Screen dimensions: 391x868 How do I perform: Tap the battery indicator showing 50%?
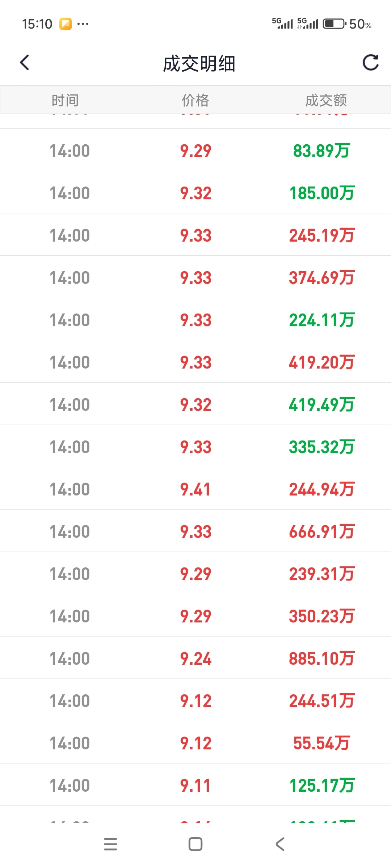[347, 24]
